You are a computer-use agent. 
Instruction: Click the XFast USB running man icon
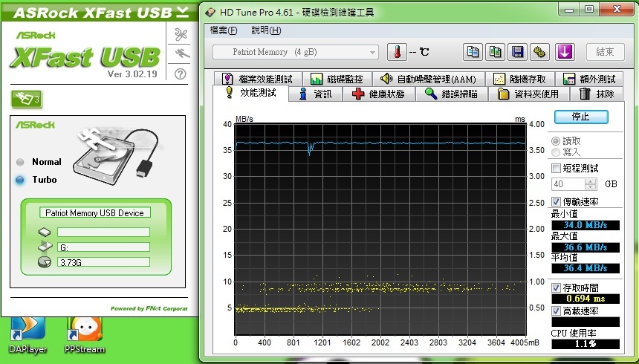coord(182,53)
